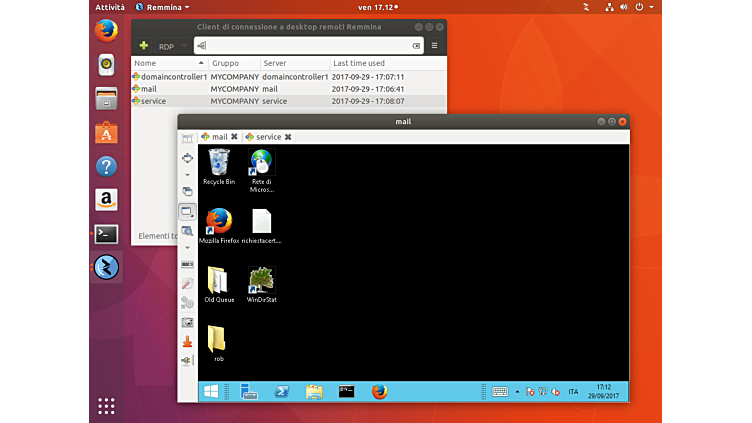Click the screenshot icon in Remmina sidebar
The width and height of the screenshot is (752, 423).
point(187,323)
